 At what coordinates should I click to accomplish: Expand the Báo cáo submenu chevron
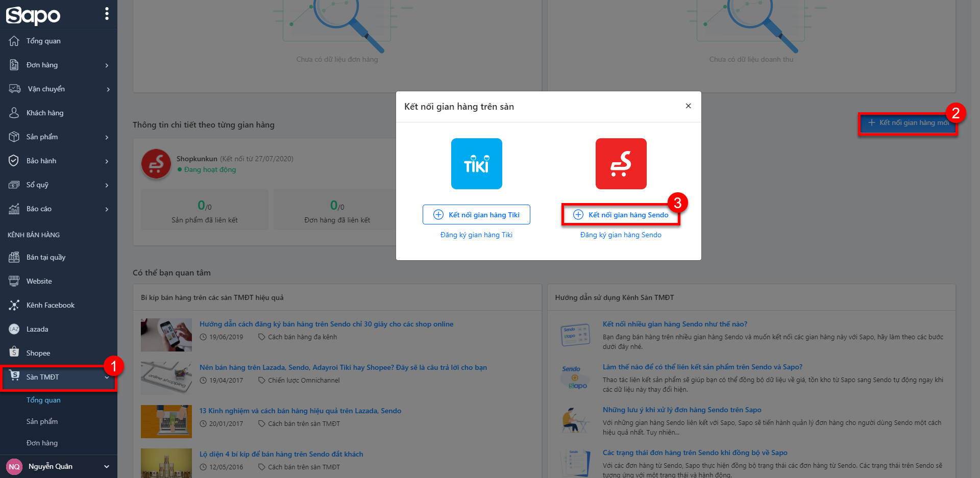(107, 209)
